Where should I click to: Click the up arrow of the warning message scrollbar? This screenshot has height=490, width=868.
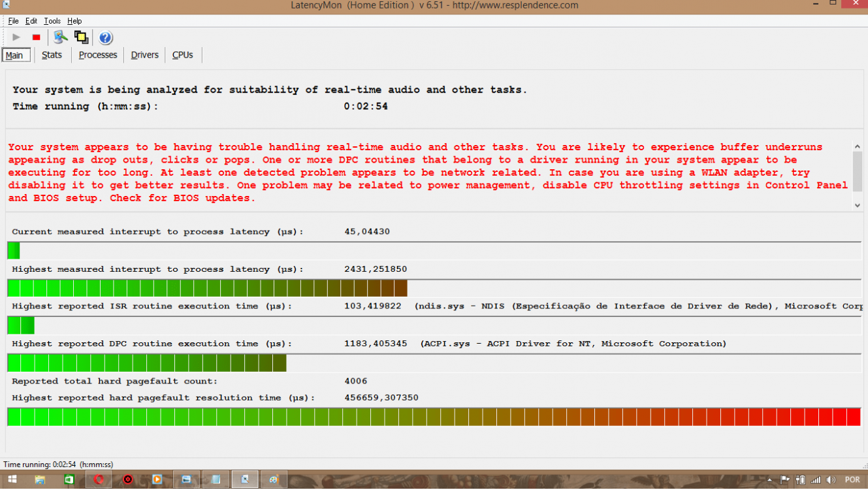[x=858, y=147]
